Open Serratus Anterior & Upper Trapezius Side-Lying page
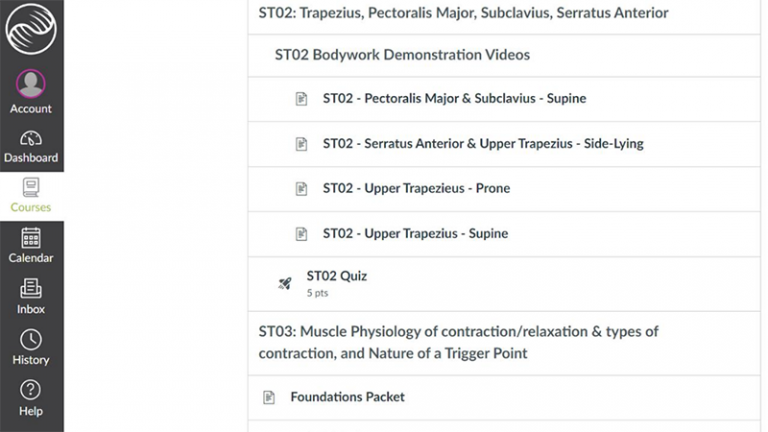This screenshot has height=432, width=768. click(483, 143)
